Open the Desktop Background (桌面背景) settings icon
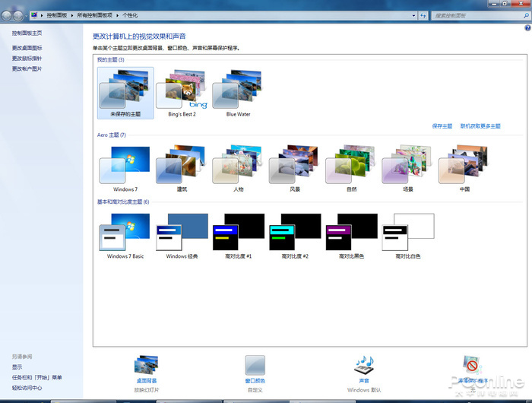532x403 pixels. pyautogui.click(x=146, y=365)
